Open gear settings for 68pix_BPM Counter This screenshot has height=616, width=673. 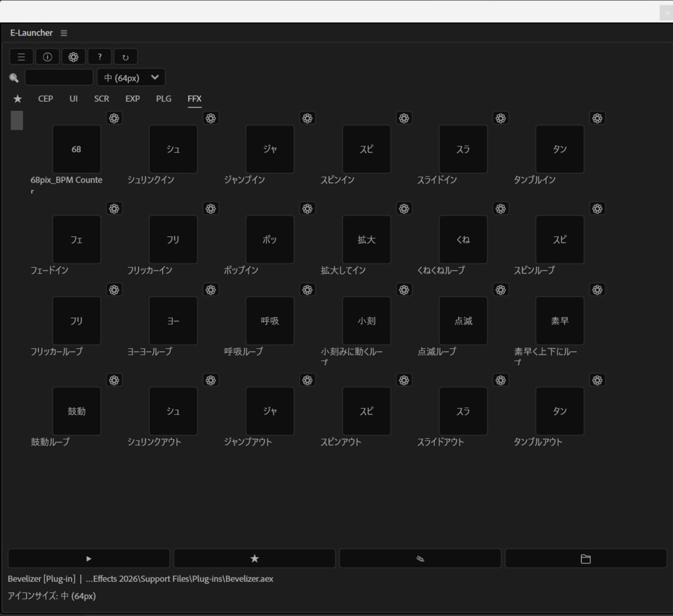coord(114,118)
